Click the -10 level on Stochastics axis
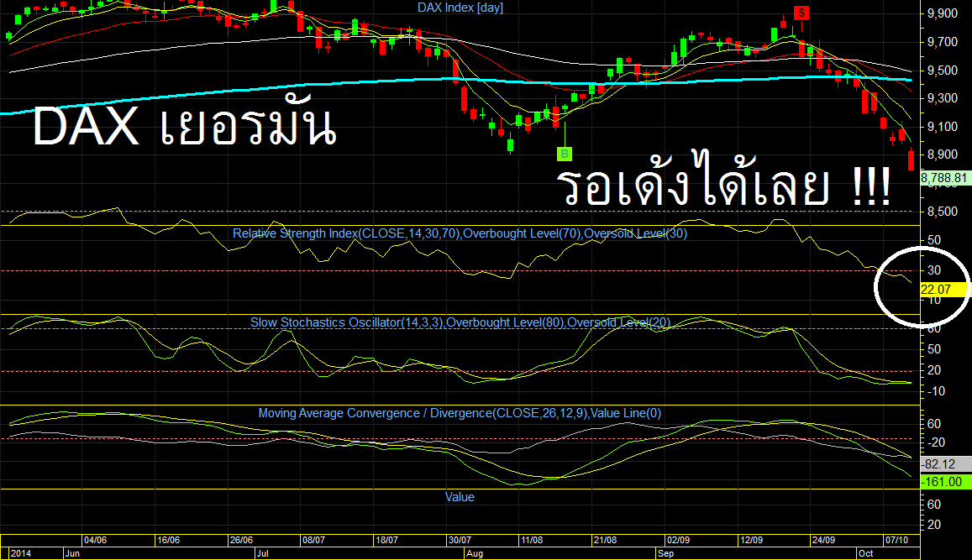The image size is (972, 560). (935, 391)
